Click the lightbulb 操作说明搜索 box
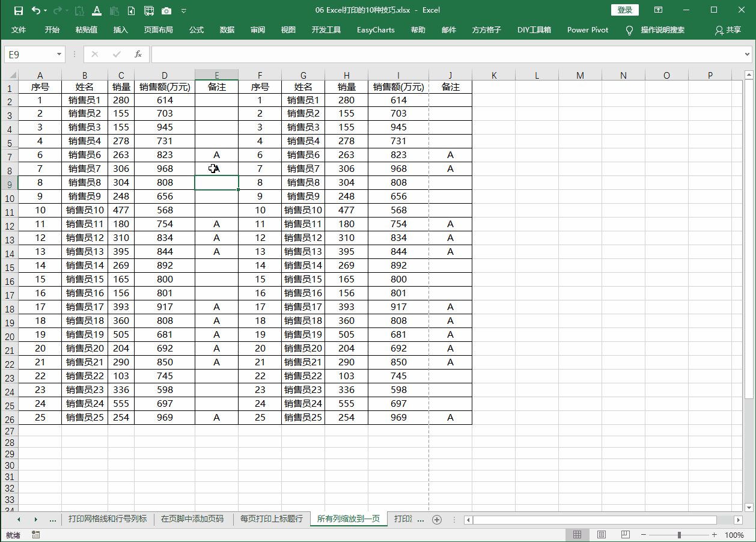Image resolution: width=756 pixels, height=542 pixels. pos(656,30)
